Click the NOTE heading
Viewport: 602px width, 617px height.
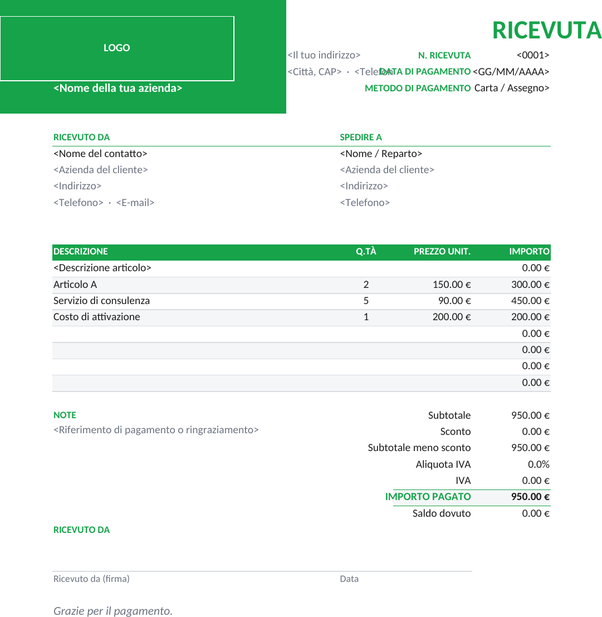coord(65,415)
